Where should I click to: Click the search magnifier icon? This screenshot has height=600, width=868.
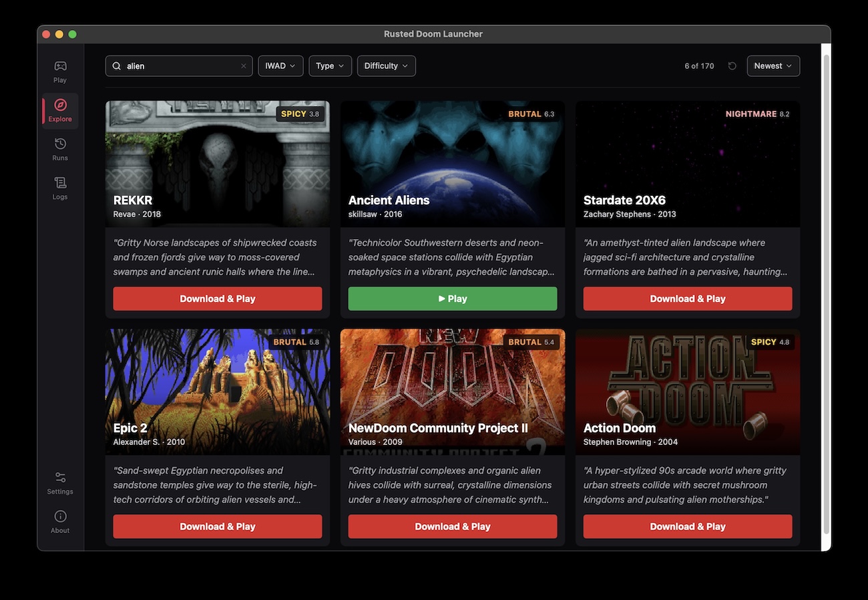[x=117, y=66]
